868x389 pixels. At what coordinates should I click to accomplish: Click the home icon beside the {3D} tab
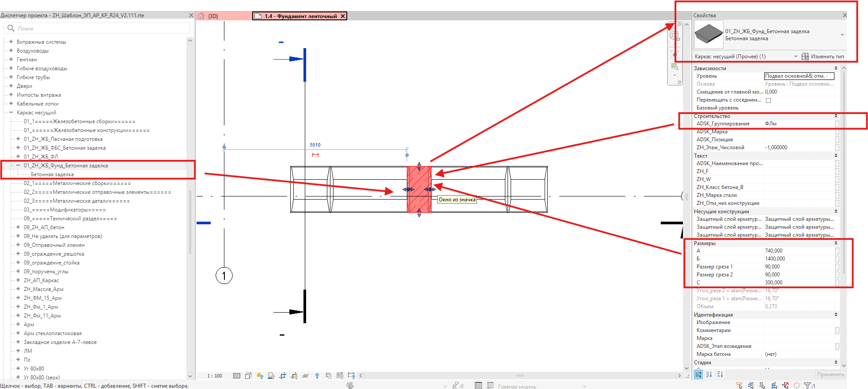(201, 16)
